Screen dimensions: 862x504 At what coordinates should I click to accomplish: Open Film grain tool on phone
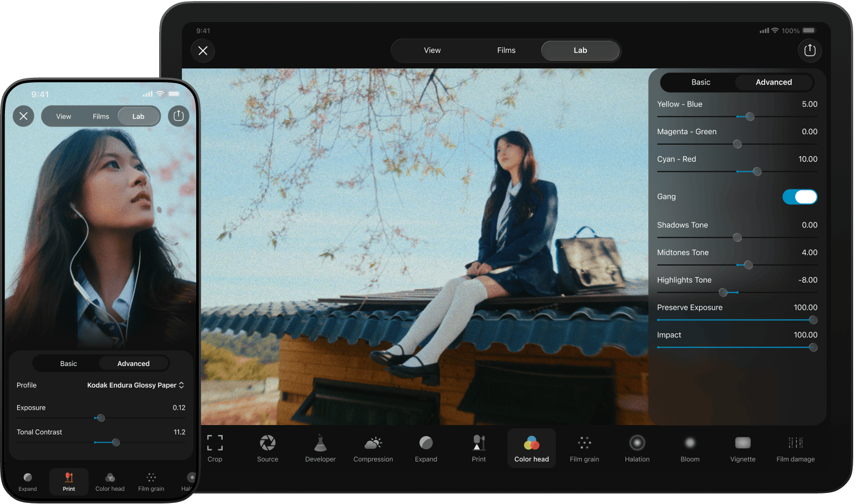coord(151,481)
